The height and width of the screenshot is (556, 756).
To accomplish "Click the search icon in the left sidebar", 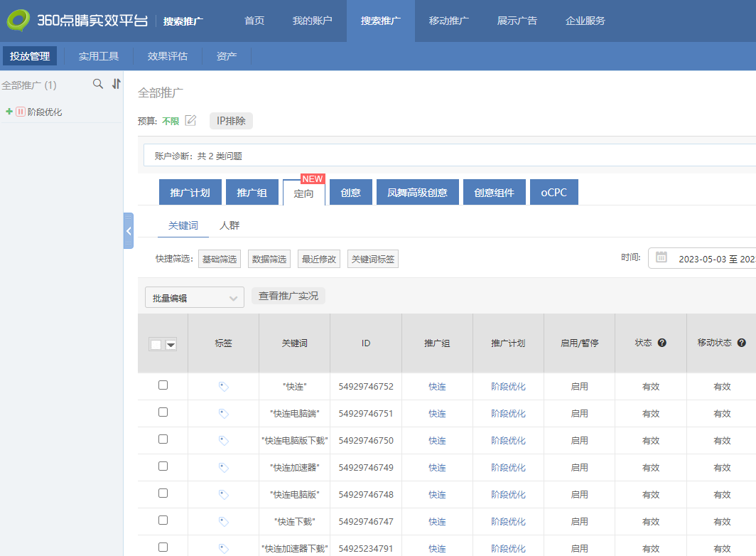I will (x=98, y=84).
